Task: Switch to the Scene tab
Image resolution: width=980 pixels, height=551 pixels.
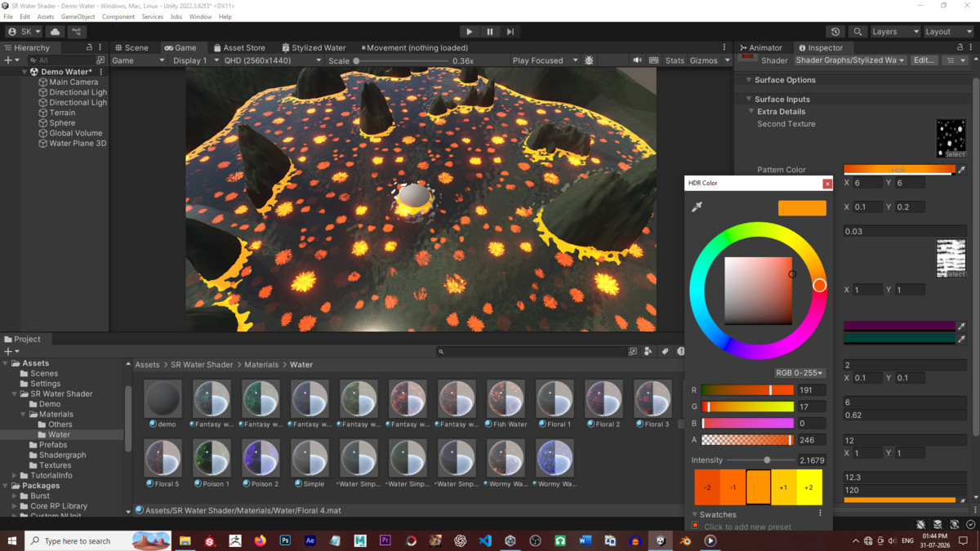Action: coord(131,47)
